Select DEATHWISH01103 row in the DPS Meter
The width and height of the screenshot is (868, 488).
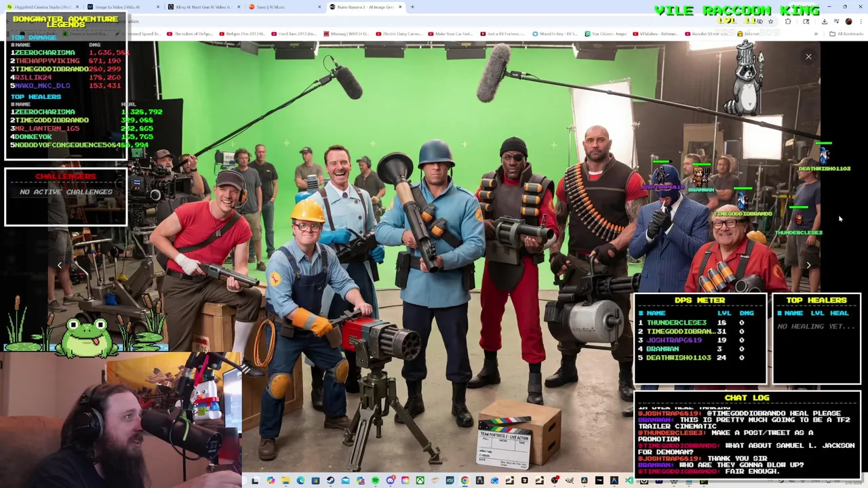pyautogui.click(x=698, y=357)
